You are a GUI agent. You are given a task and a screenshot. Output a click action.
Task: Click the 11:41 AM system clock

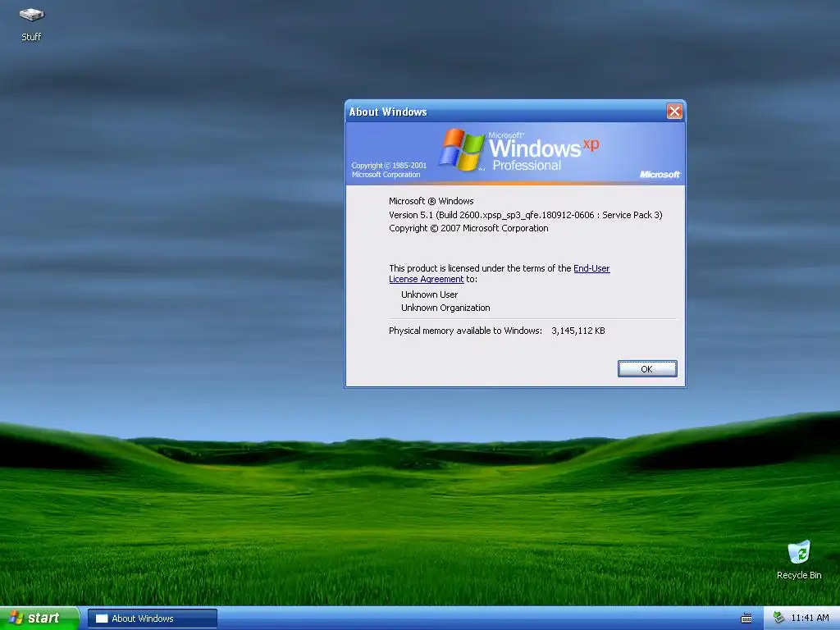(x=810, y=618)
